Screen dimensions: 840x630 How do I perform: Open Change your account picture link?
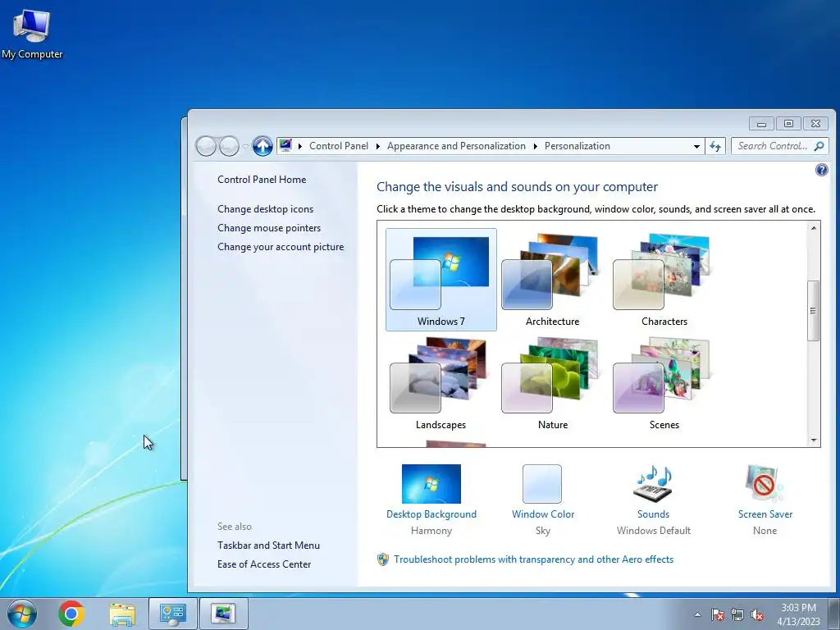(x=281, y=247)
